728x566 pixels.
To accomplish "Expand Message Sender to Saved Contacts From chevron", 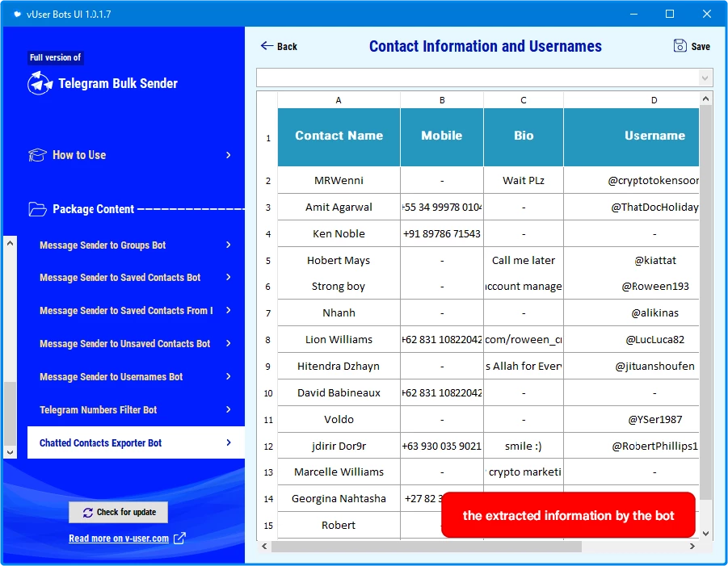I will tap(228, 310).
